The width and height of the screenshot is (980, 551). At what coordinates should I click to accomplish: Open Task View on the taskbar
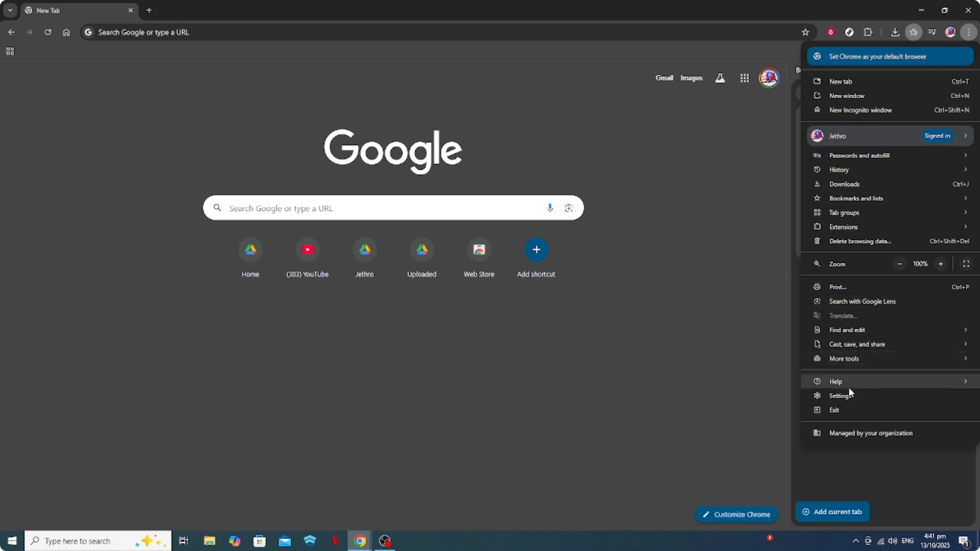coord(184,541)
